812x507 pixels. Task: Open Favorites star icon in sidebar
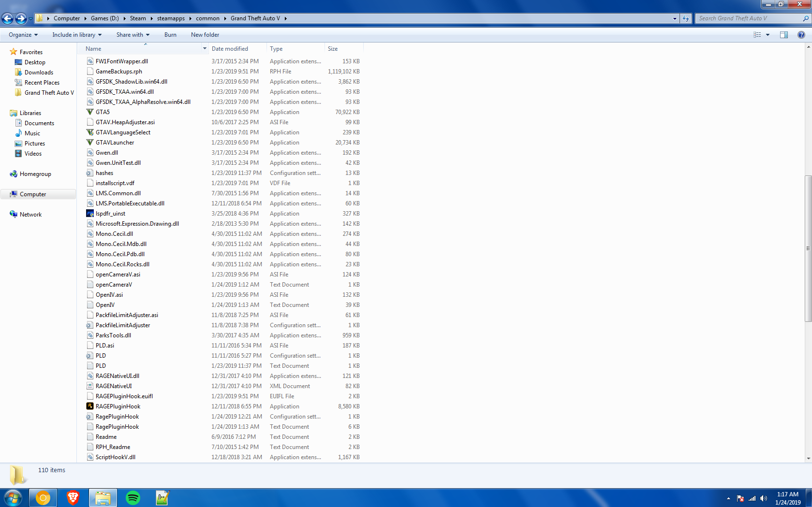coord(14,52)
